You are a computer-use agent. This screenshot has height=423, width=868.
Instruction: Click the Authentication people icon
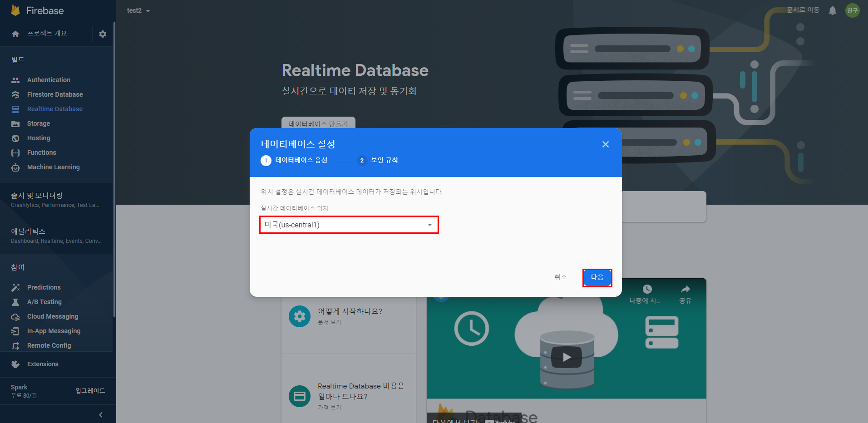click(x=15, y=80)
